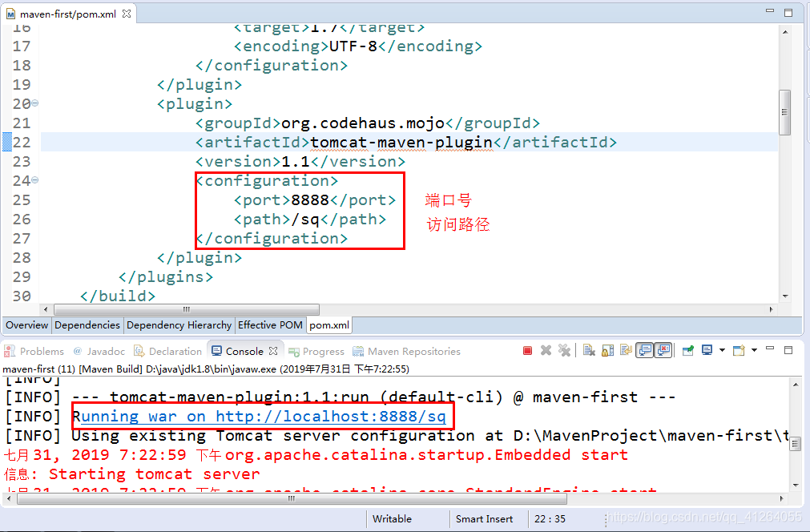Viewport: 810px width, 532px height.
Task: Click the Using existing Tomcat server configuration line
Action: [396, 435]
